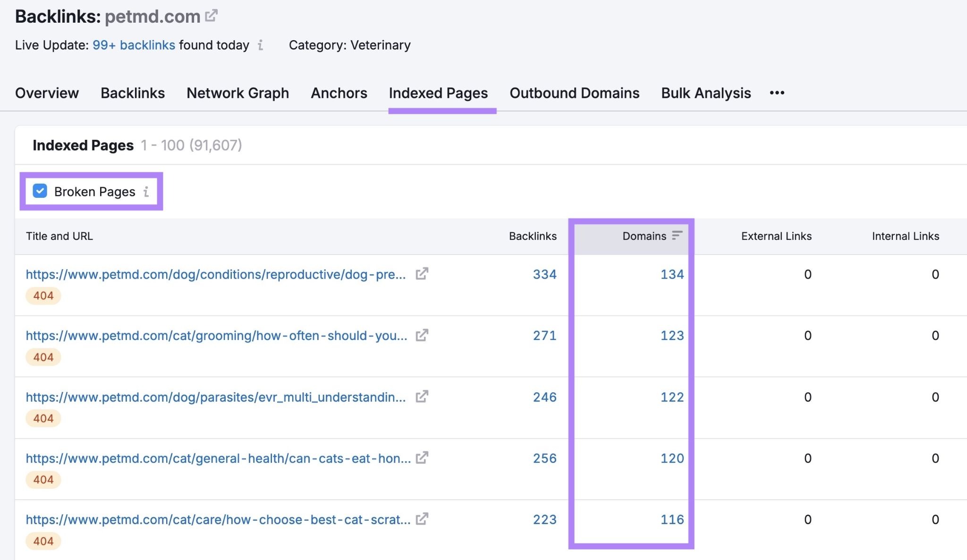This screenshot has height=560, width=967.
Task: Open the ellipsis menu after Bulk Analysis
Action: point(777,93)
